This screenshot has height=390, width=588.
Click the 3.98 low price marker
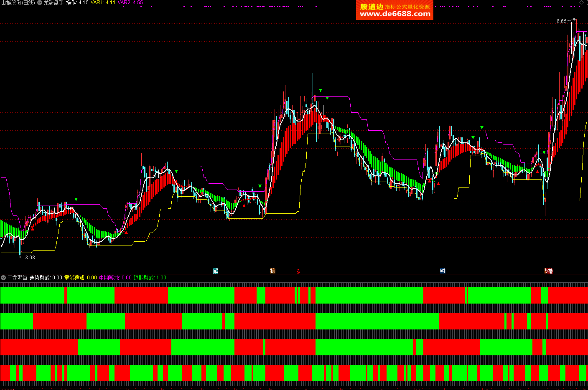(30, 258)
